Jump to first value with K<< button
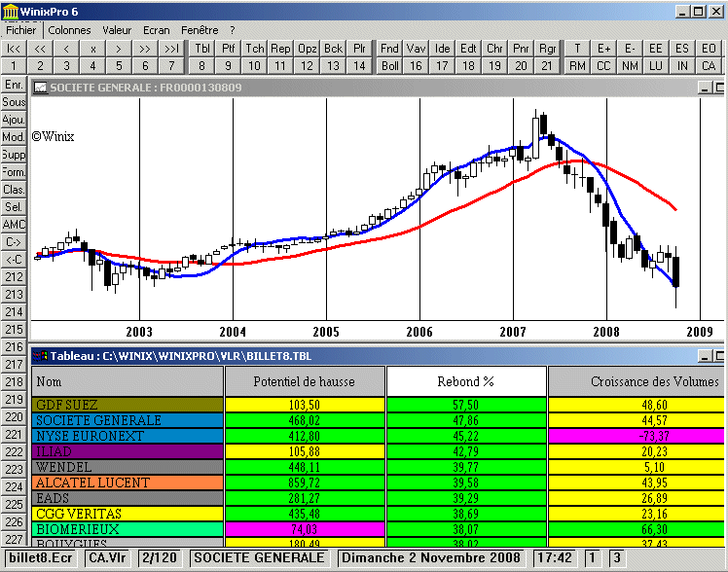 (x=14, y=49)
